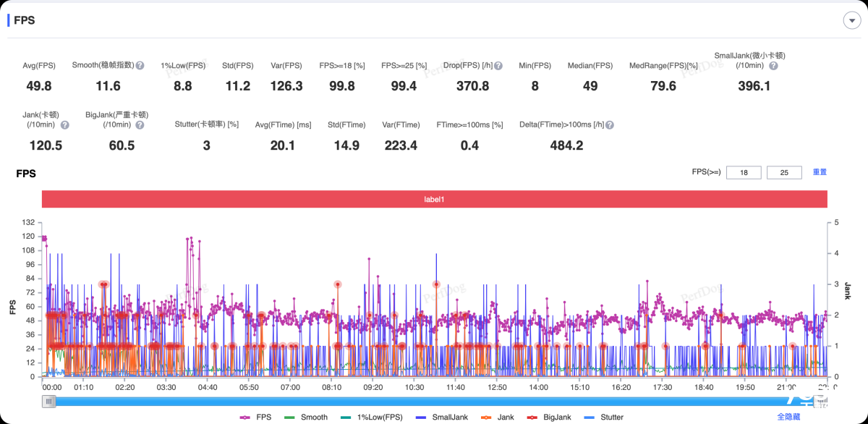
Task: Click help icon for BigJank(严重卡顿)
Action: pyautogui.click(x=140, y=125)
